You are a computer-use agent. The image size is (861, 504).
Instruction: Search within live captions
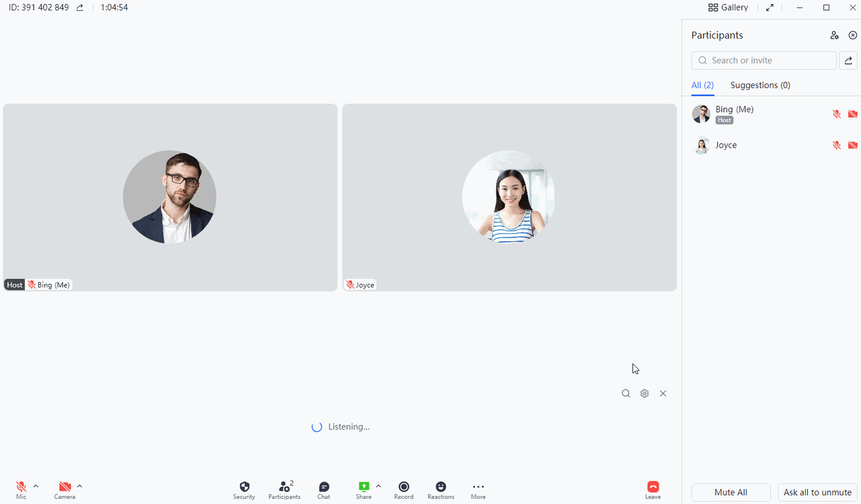[626, 393]
